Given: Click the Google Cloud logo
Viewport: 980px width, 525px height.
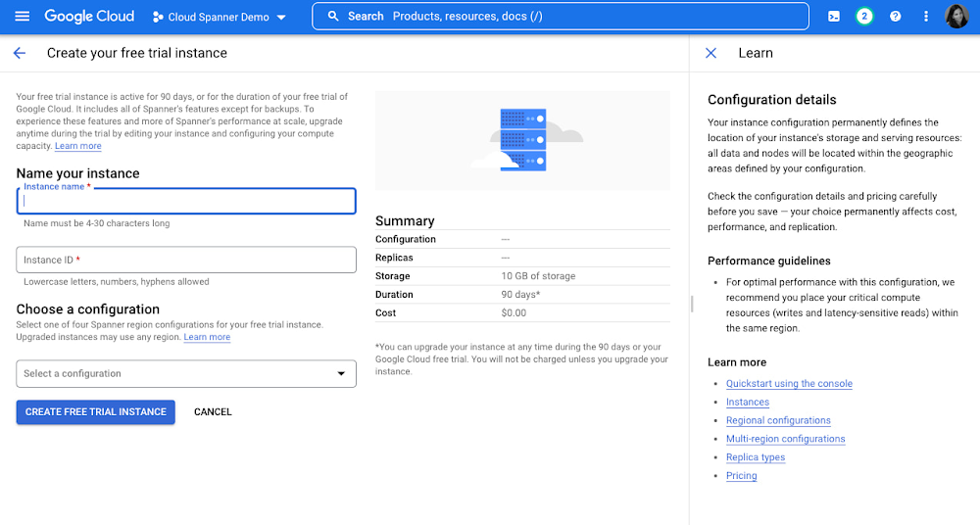Looking at the screenshot, I should click(89, 17).
